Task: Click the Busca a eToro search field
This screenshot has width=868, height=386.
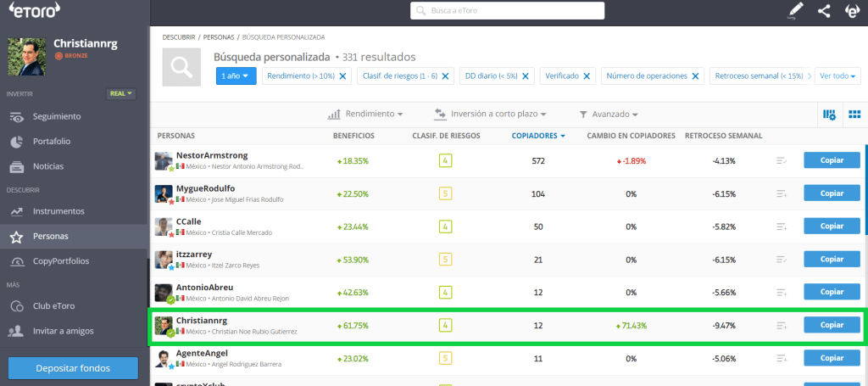Action: (507, 10)
